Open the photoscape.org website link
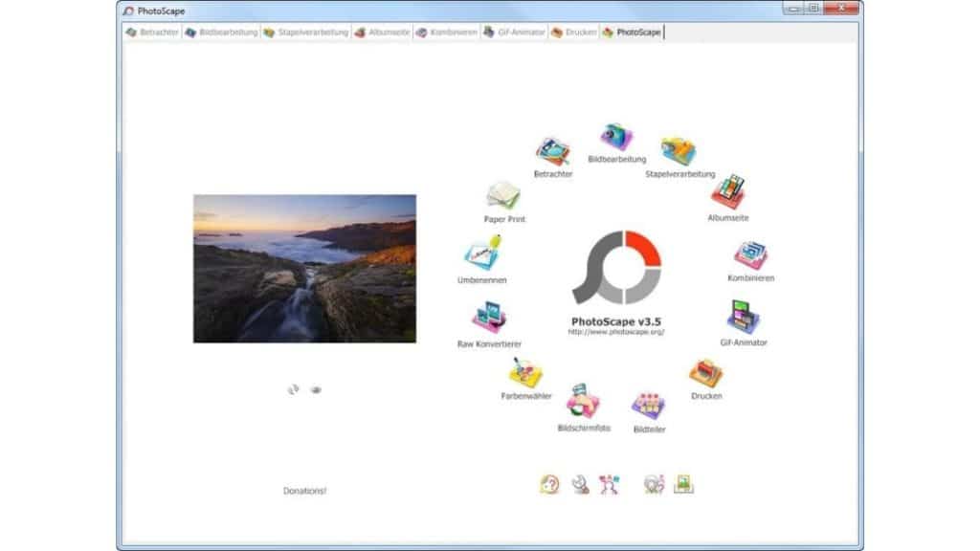The height and width of the screenshot is (551, 980). point(616,332)
